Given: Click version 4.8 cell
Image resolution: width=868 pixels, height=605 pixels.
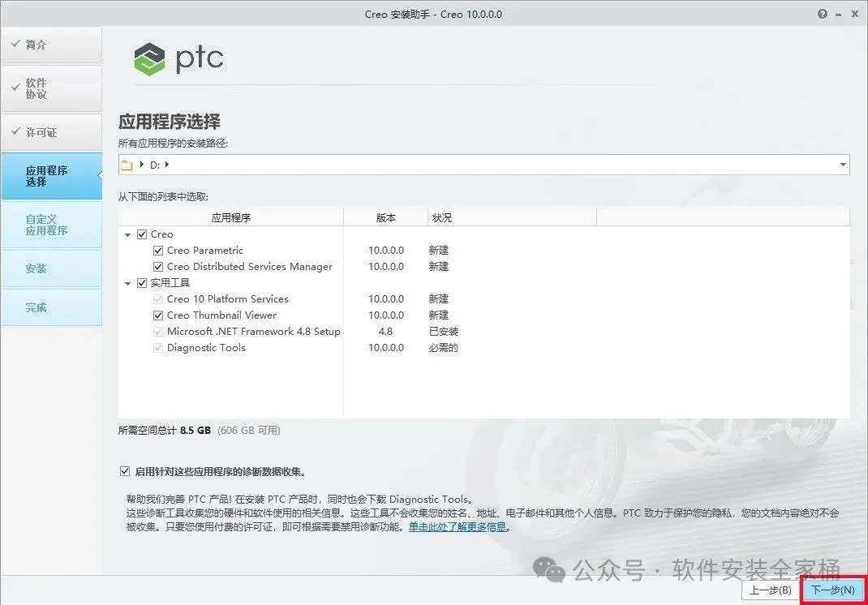Looking at the screenshot, I should [385, 332].
